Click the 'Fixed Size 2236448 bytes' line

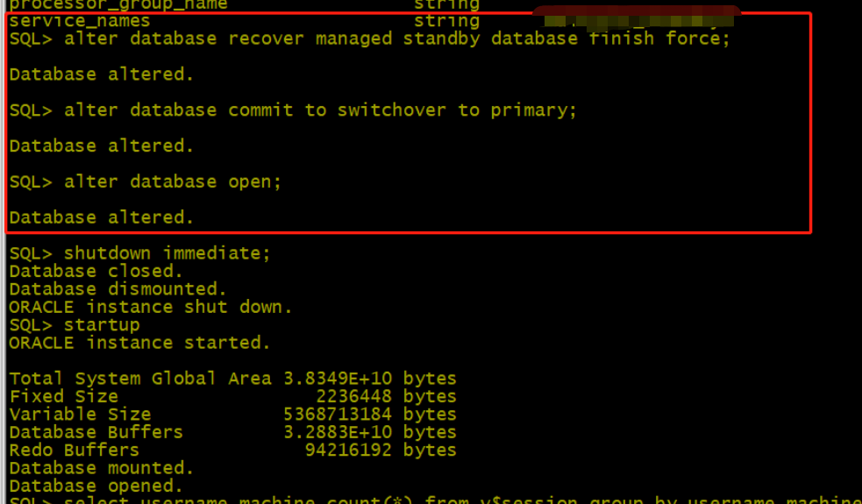[232, 397]
